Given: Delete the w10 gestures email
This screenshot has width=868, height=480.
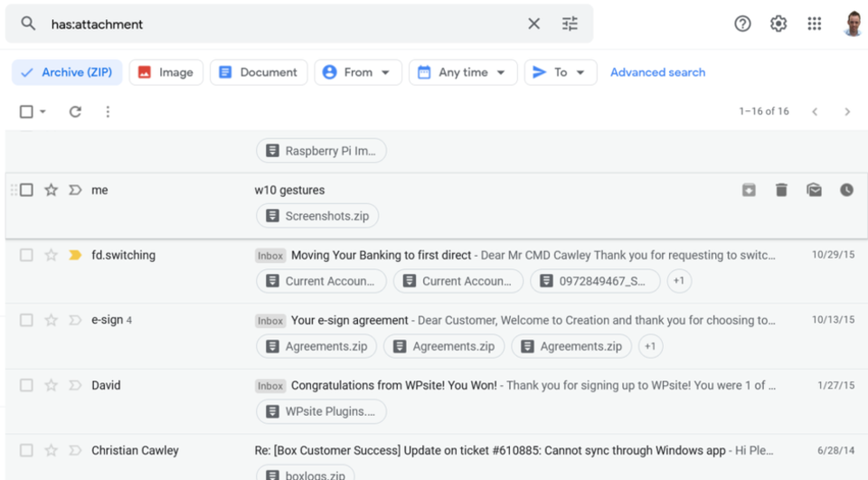Looking at the screenshot, I should click(781, 190).
